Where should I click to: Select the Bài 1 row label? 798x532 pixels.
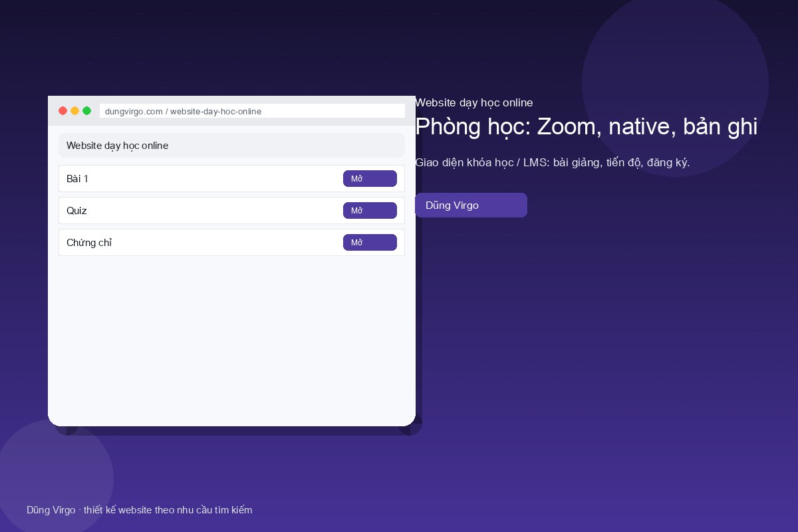click(x=77, y=179)
